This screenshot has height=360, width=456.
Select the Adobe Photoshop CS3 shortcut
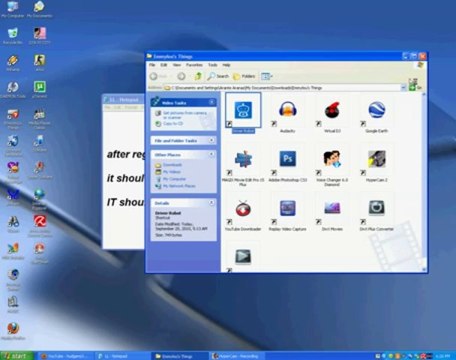click(x=288, y=159)
